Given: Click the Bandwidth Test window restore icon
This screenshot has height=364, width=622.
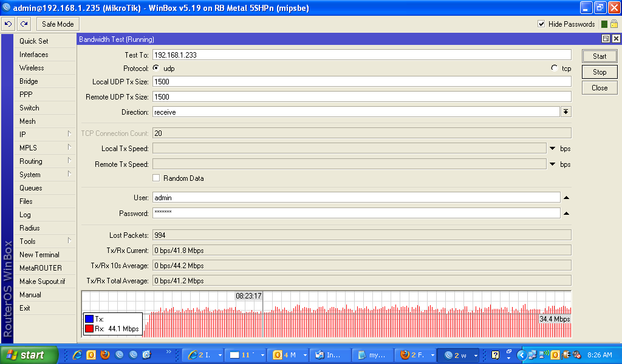Looking at the screenshot, I should coord(606,38).
